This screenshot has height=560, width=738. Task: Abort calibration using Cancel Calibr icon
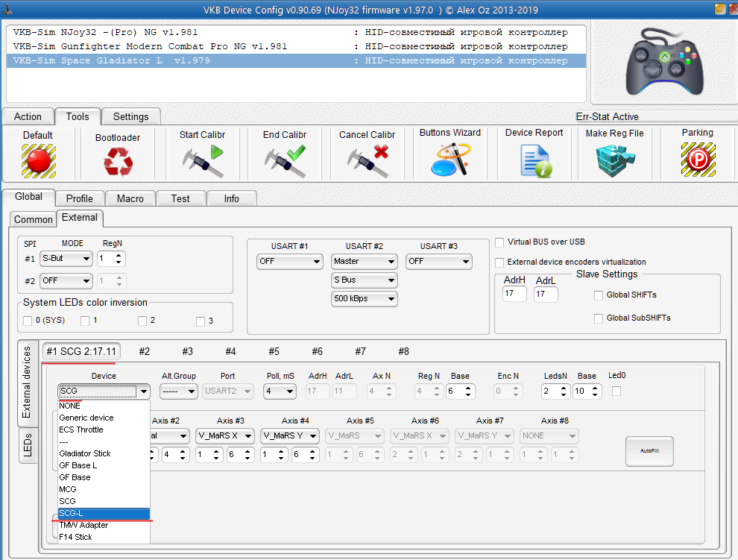[368, 160]
